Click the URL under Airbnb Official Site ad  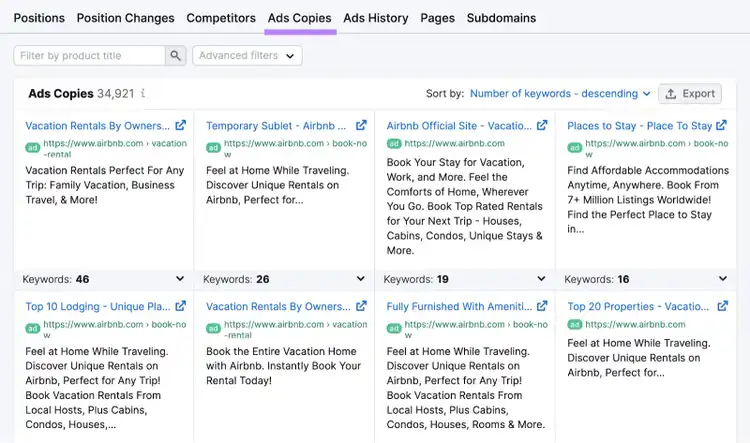pyautogui.click(x=454, y=144)
